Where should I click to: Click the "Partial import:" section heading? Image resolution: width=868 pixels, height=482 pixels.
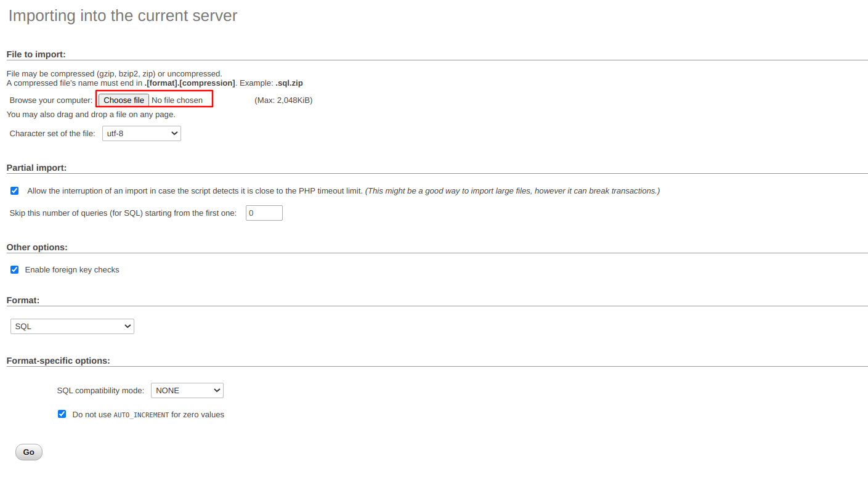point(36,168)
